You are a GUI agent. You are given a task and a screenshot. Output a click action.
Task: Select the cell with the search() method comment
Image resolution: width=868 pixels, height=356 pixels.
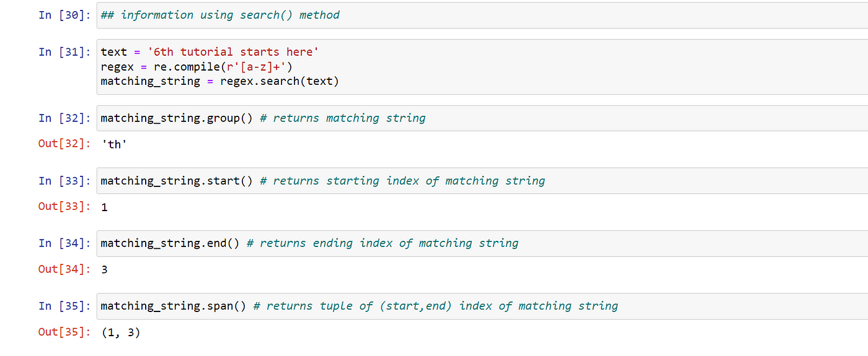[482, 15]
